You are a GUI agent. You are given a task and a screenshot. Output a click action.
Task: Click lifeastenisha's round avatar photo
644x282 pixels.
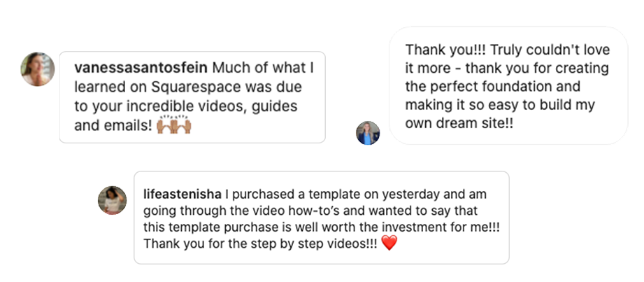pos(112,200)
